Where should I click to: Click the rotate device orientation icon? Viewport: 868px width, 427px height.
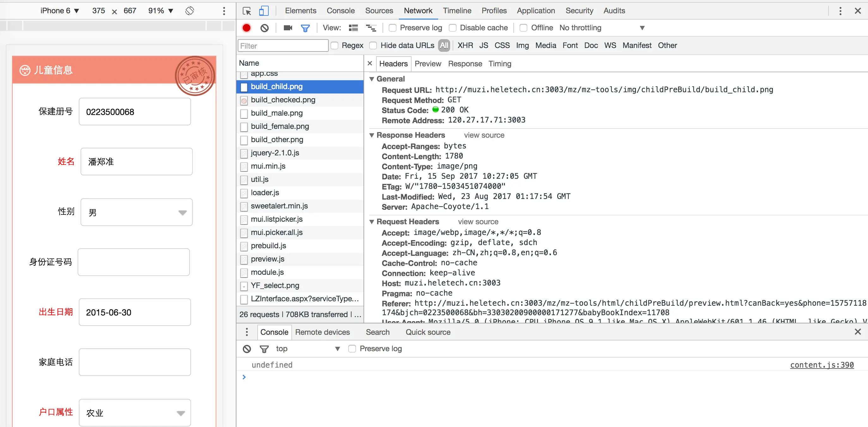[x=190, y=11]
